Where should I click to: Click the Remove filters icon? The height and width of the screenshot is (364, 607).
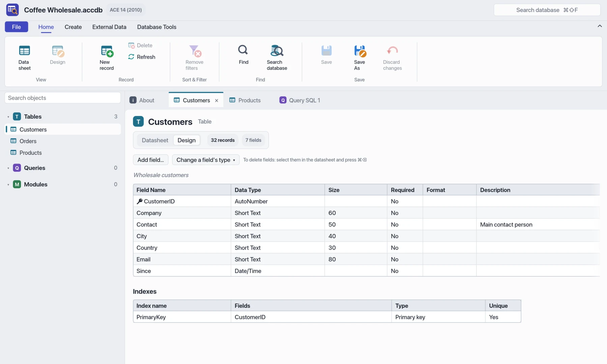[x=195, y=57]
